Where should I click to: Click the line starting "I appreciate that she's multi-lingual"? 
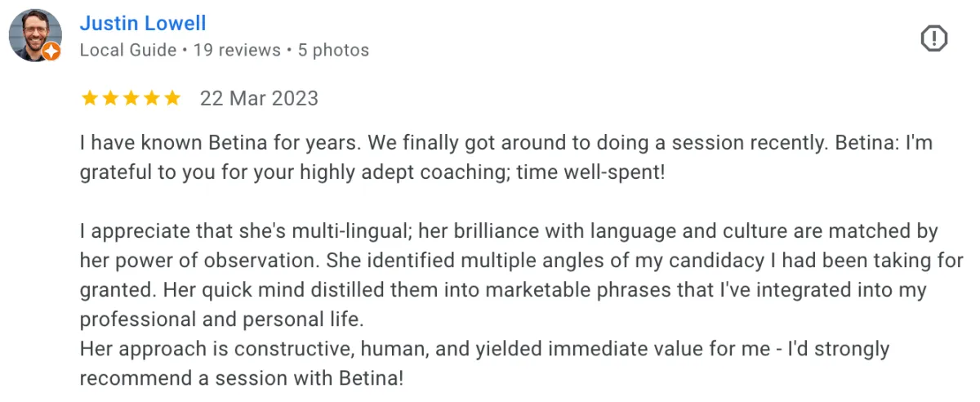[509, 231]
